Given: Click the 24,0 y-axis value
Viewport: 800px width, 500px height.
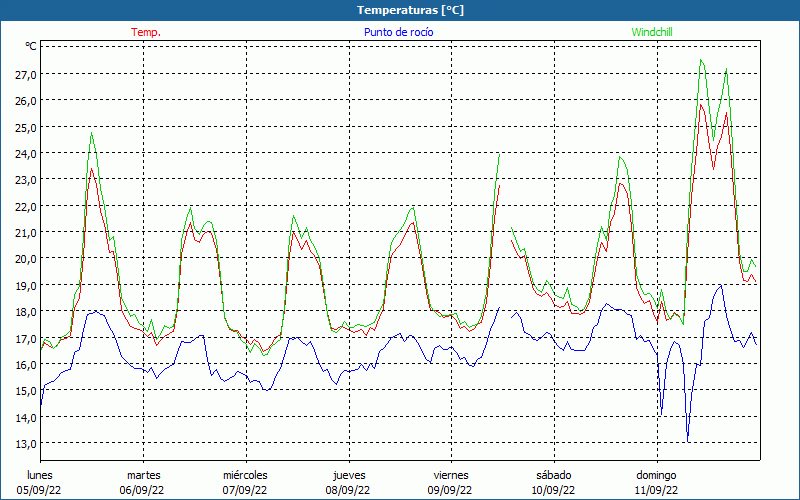Looking at the screenshot, I should (26, 154).
